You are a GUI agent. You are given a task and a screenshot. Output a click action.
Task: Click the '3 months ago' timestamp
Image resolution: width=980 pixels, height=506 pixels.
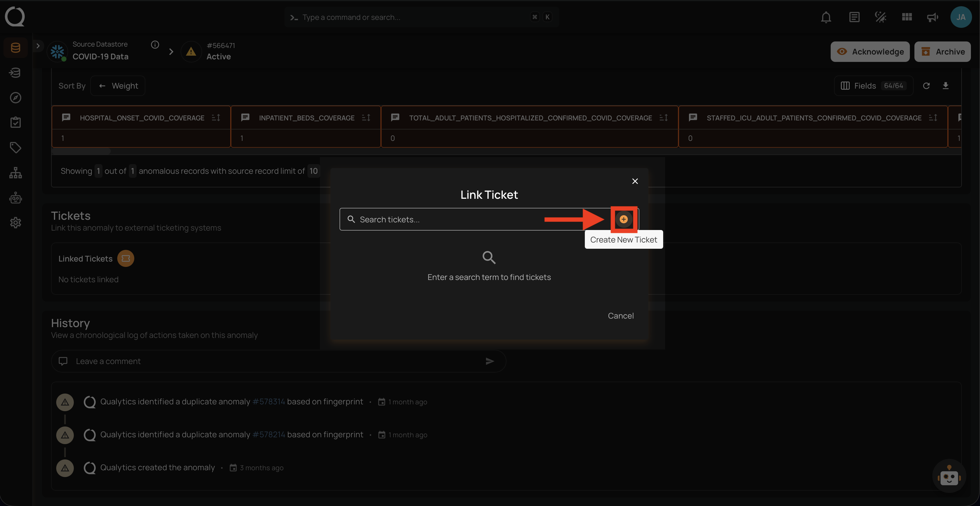[261, 468]
